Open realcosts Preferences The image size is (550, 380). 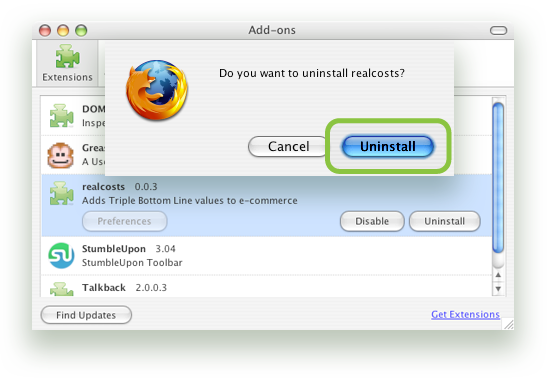click(125, 221)
